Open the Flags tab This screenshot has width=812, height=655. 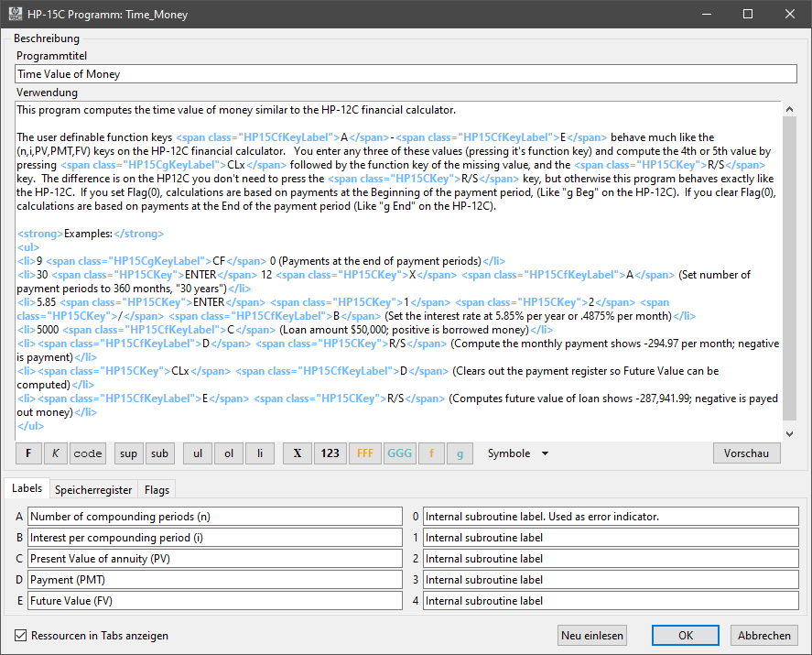tap(158, 489)
